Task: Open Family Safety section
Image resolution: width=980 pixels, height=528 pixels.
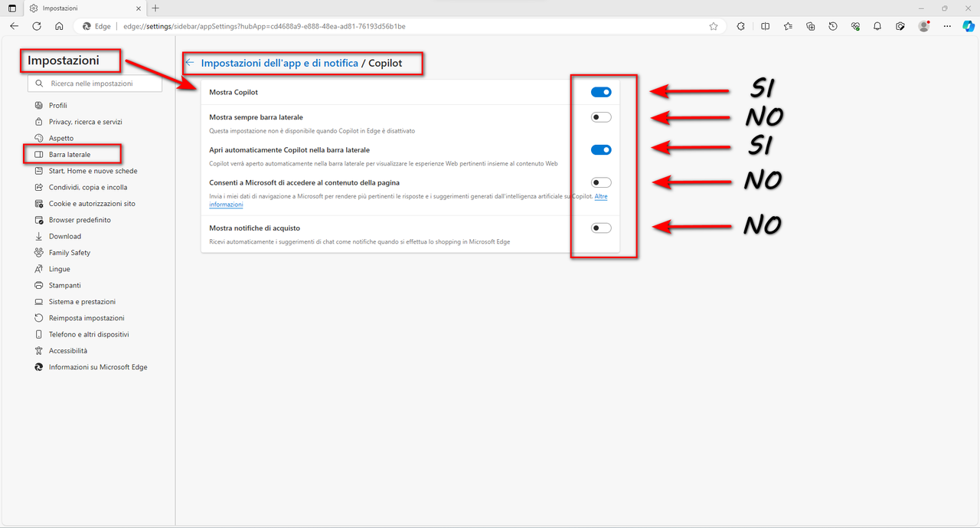Action: coord(69,253)
